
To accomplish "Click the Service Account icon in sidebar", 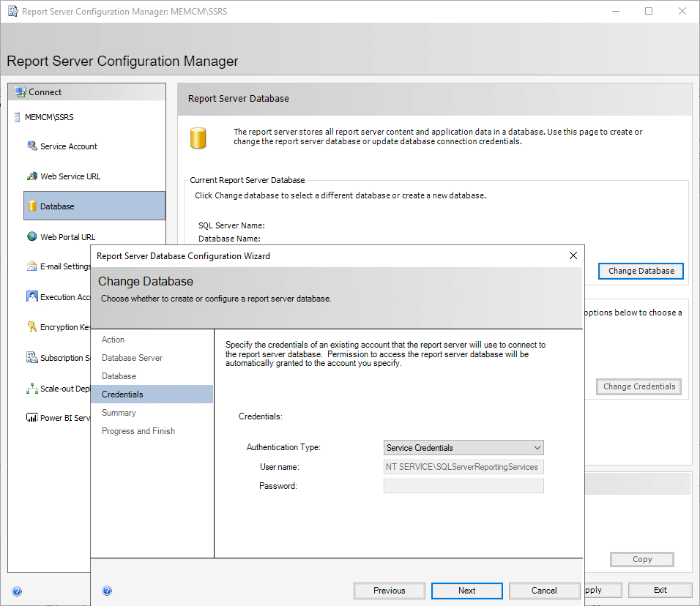I will click(x=32, y=146).
